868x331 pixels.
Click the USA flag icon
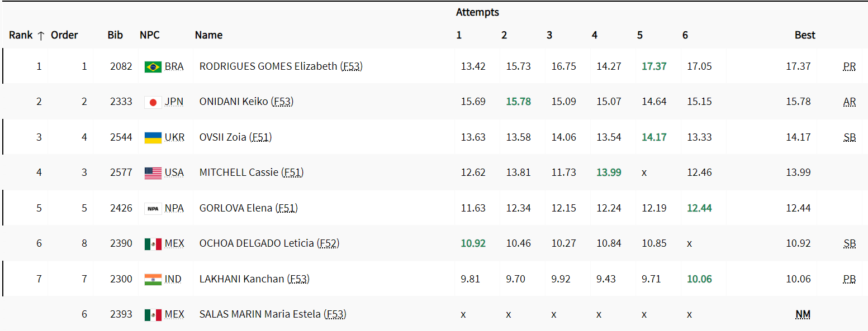(x=153, y=173)
